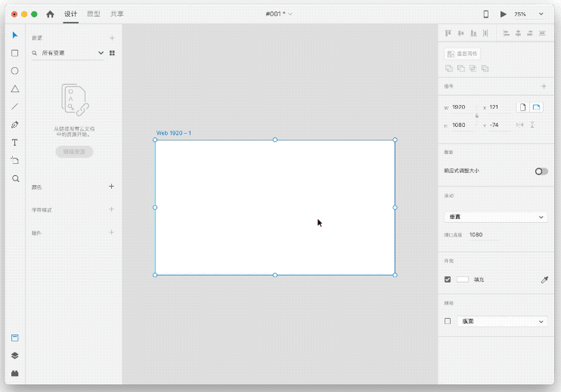
Task: Select the Rectangle tool
Action: click(14, 53)
